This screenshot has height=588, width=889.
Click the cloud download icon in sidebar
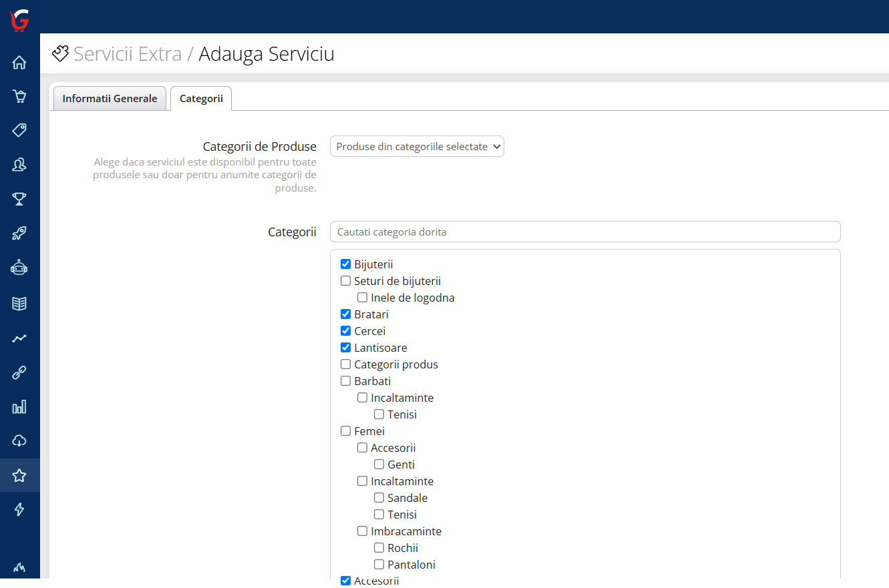(19, 440)
